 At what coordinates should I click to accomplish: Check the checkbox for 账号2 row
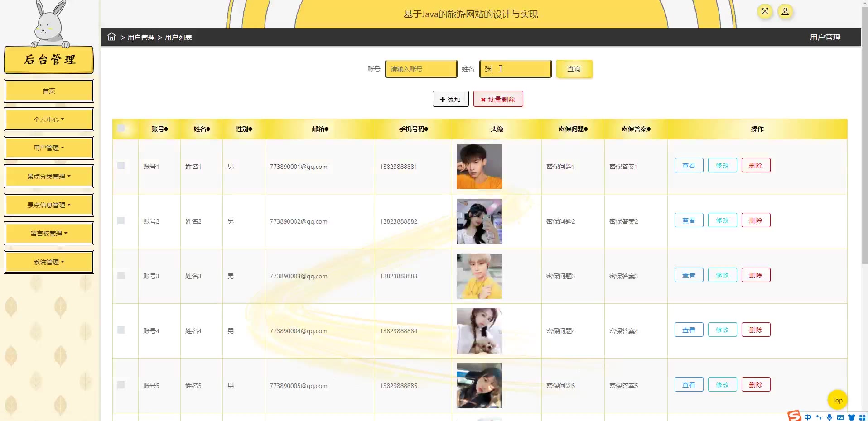point(121,220)
